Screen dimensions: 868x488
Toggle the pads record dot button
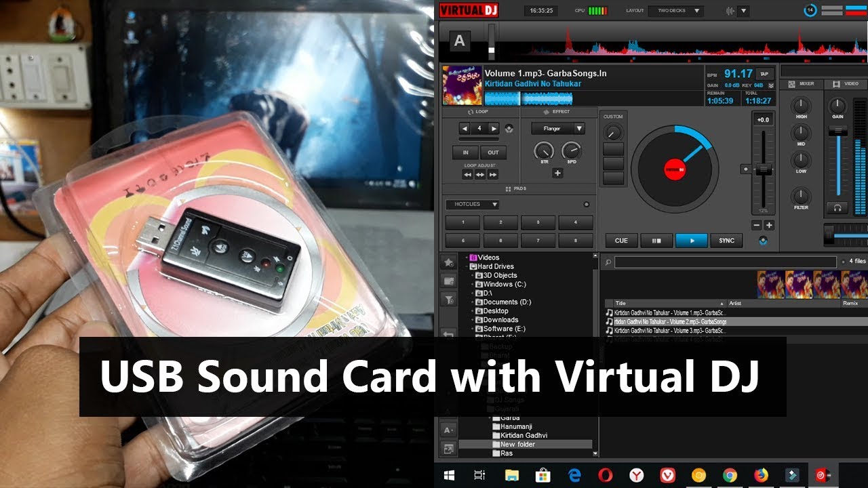(587, 204)
